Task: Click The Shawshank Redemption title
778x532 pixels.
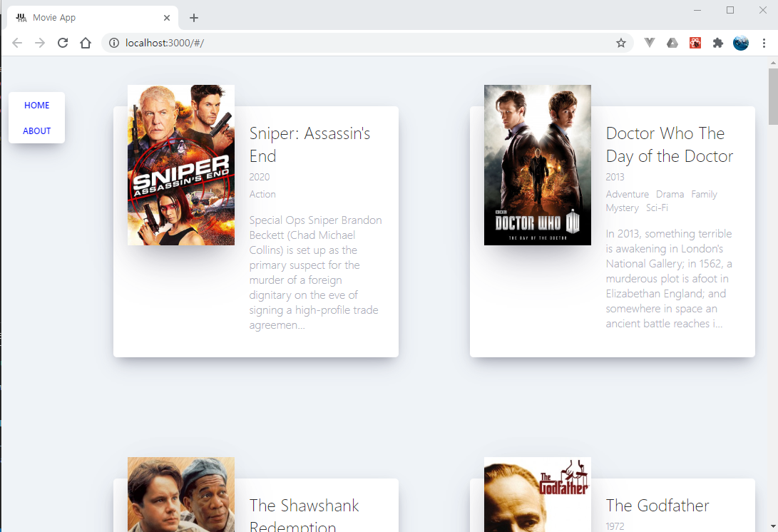Action: [304, 515]
